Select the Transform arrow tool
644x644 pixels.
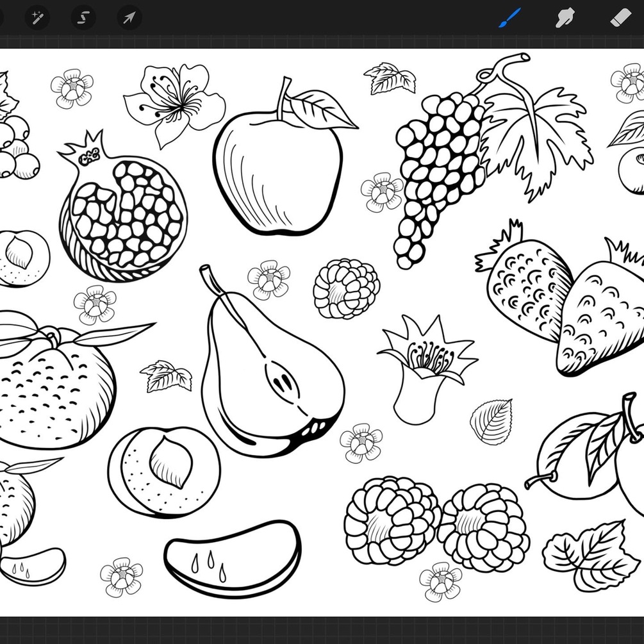click(x=129, y=18)
